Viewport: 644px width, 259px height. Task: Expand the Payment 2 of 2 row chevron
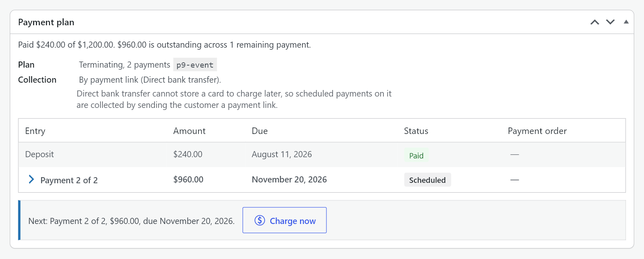(31, 179)
